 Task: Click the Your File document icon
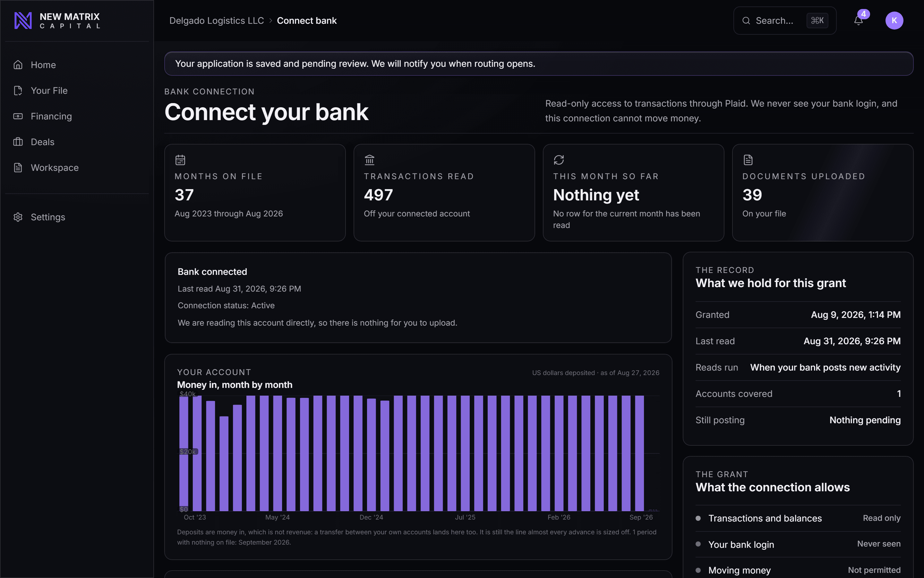point(18,91)
